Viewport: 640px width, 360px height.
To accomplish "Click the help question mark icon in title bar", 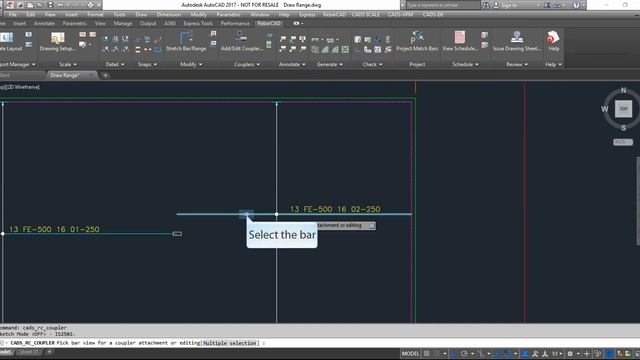I will tap(576, 5).
